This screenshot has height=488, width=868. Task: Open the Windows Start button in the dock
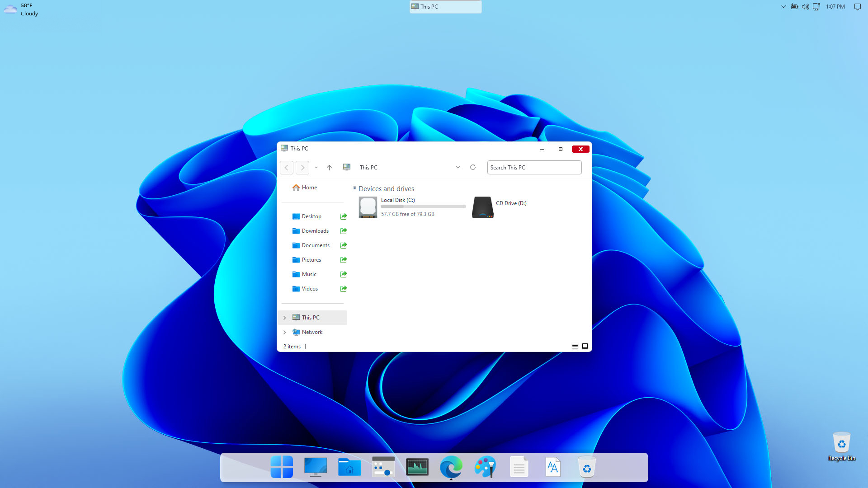click(282, 467)
